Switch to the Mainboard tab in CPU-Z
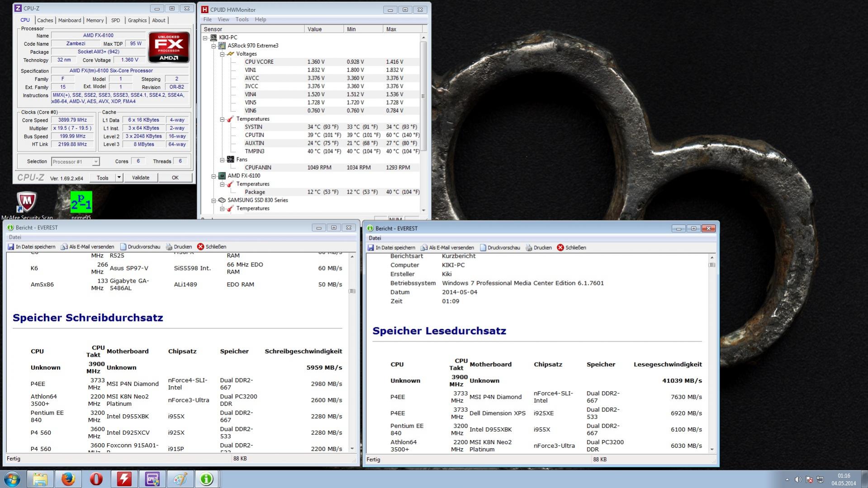 click(x=70, y=20)
